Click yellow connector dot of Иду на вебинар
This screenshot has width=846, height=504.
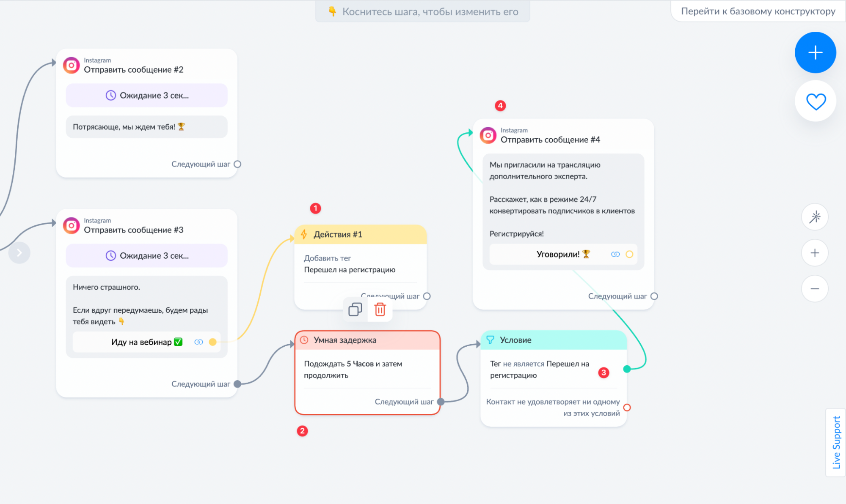tap(213, 342)
